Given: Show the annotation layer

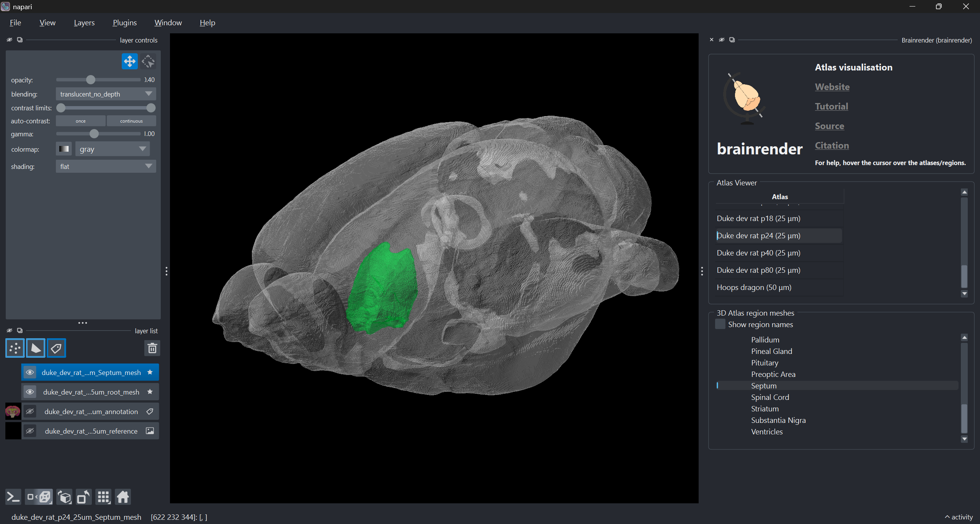Looking at the screenshot, I should pyautogui.click(x=30, y=411).
